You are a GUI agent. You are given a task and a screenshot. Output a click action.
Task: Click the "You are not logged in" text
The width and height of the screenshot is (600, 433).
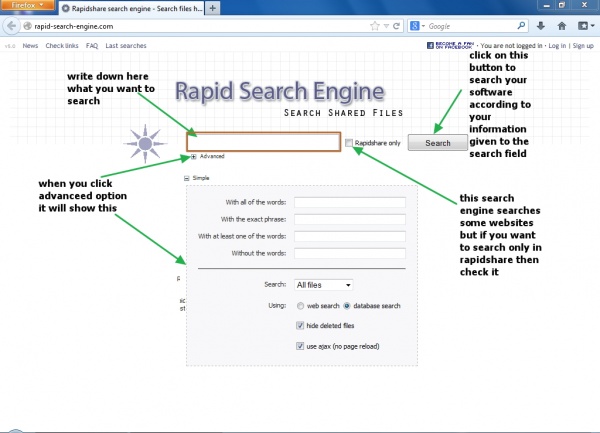point(511,46)
